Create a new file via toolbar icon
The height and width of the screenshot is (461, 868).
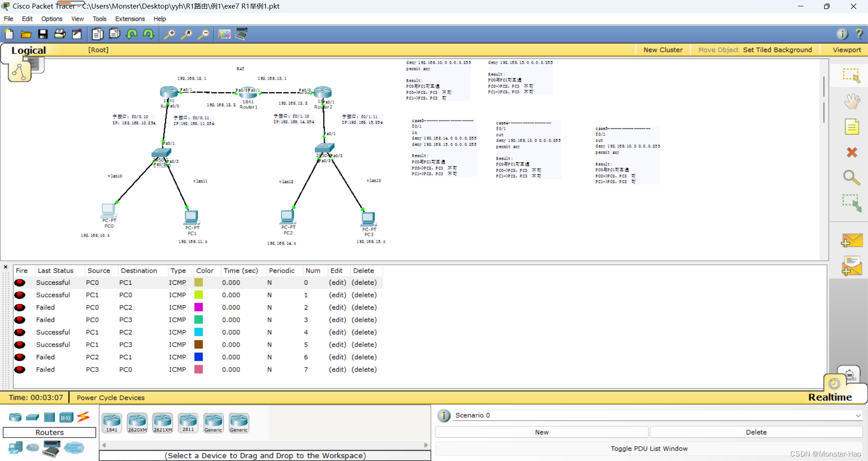click(x=9, y=34)
